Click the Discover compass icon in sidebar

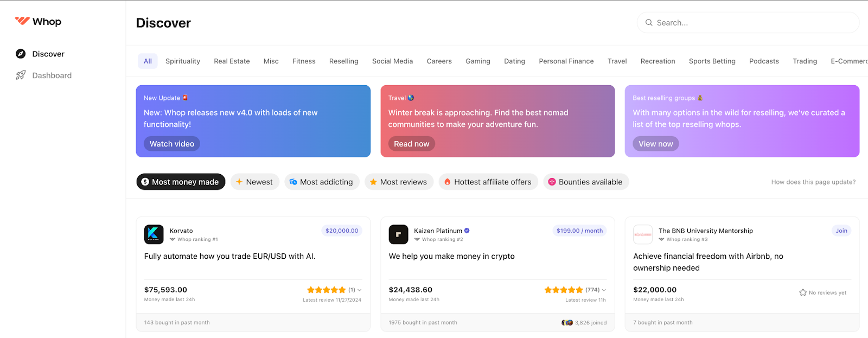tap(21, 54)
